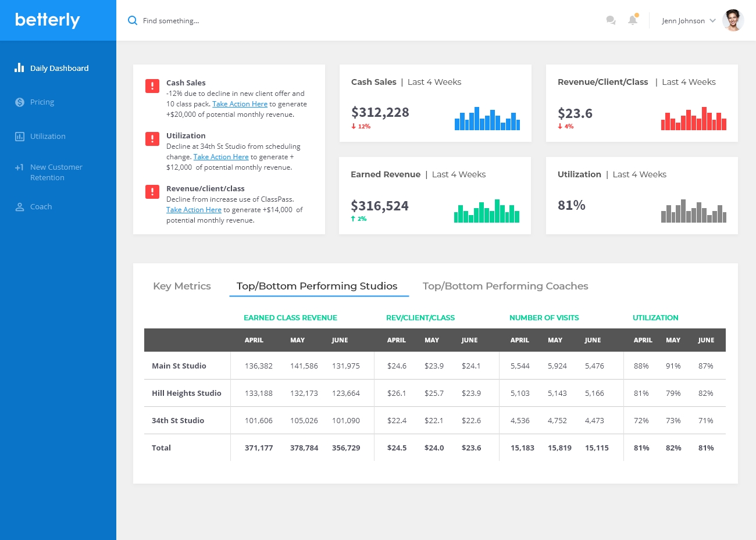This screenshot has width=756, height=540.
Task: Click Take Action Here under Utilization alert
Action: click(221, 157)
